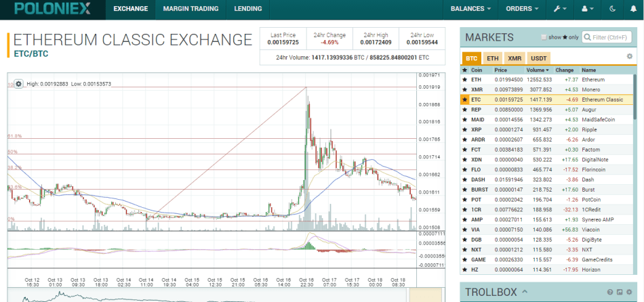Toggle the star for DASH market
This screenshot has height=302, width=644.
pos(465,179)
